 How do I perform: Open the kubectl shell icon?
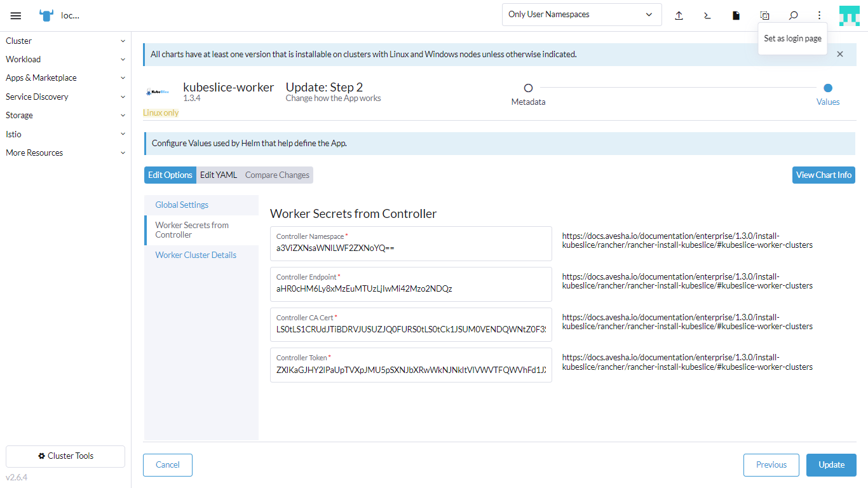coord(707,15)
